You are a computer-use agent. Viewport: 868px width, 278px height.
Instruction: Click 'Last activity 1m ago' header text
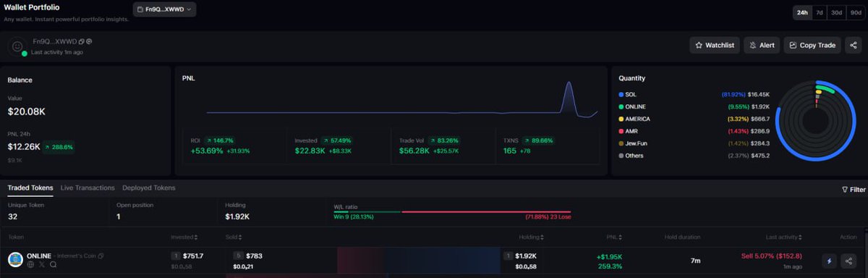tap(56, 52)
